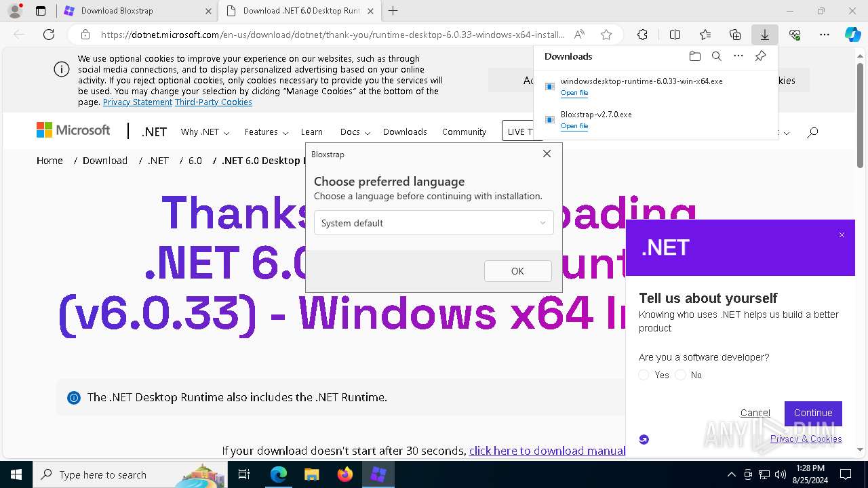Open the System default language dropdown
Screen dimensions: 868x488
click(434, 223)
